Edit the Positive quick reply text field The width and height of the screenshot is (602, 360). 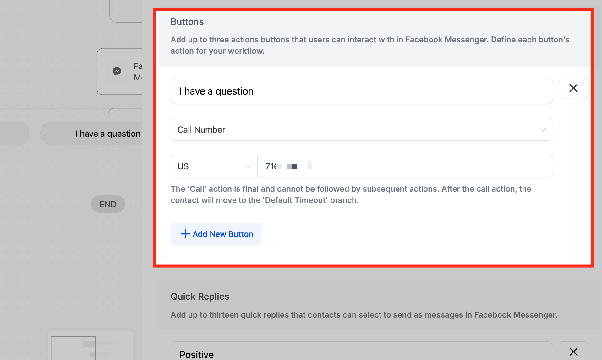[x=362, y=351]
